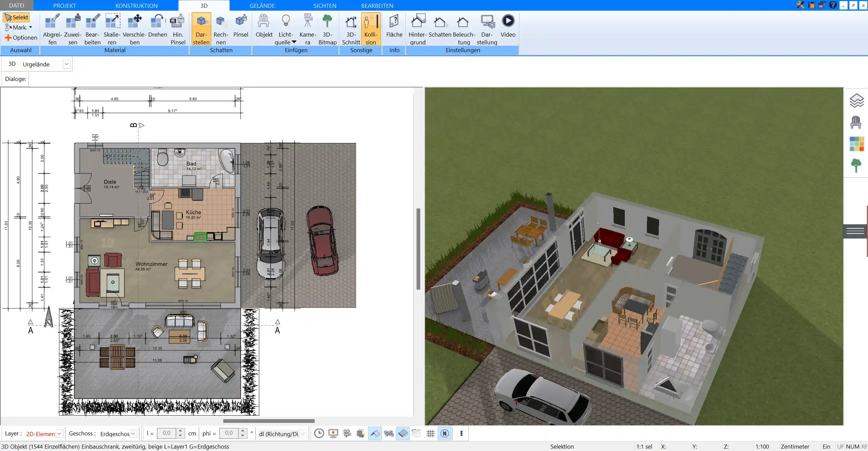Select the shadow Pinsel tool
Image resolution: width=868 pixels, height=451 pixels.
[241, 26]
